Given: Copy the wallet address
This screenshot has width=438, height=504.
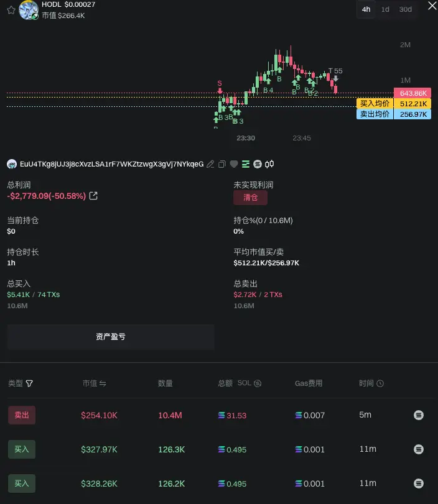Looking at the screenshot, I should [222, 164].
